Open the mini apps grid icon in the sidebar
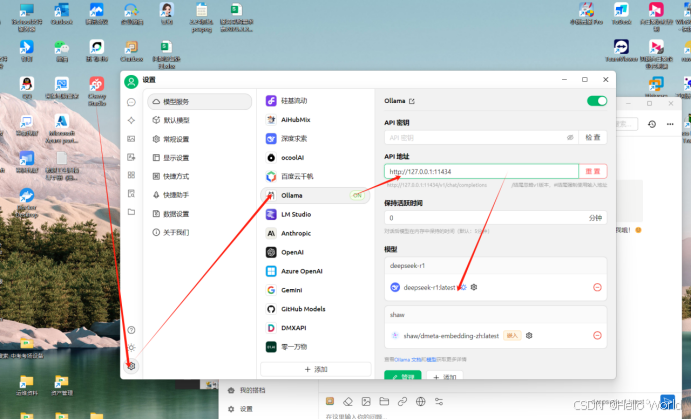691x419 pixels. point(131,175)
